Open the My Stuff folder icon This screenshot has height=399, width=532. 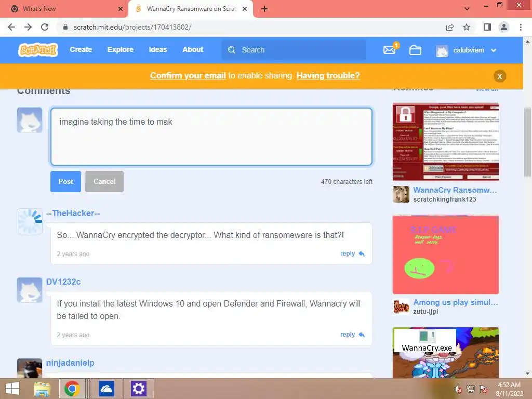415,50
